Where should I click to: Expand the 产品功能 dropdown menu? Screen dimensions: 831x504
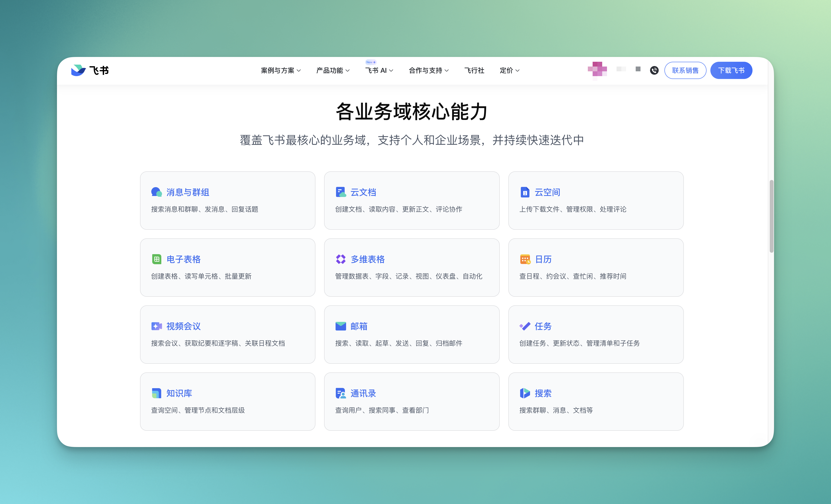coord(332,70)
